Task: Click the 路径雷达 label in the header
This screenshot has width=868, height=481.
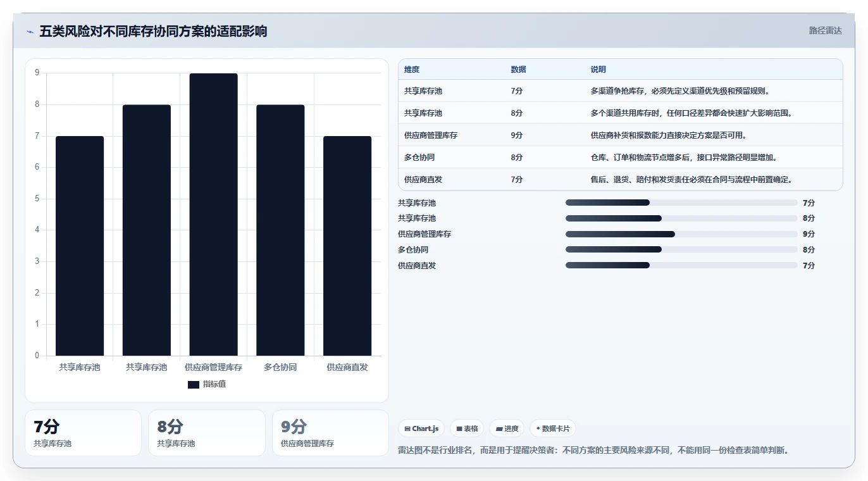Action: (825, 30)
